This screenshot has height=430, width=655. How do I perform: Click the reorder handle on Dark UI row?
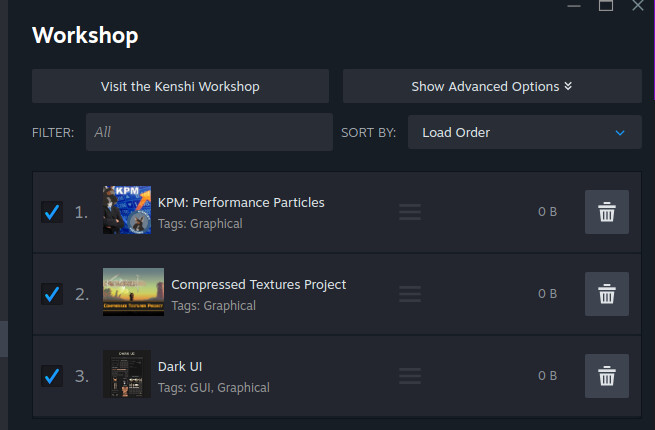click(410, 376)
